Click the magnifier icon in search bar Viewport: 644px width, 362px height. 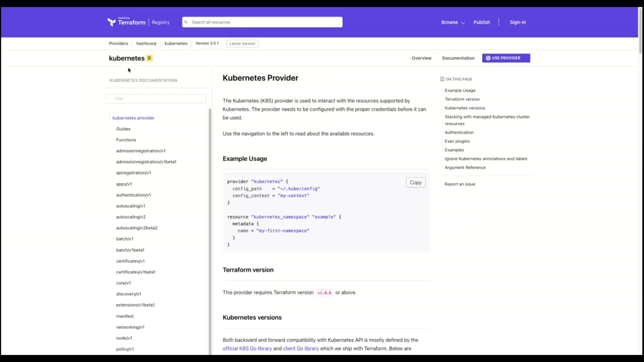(186, 22)
